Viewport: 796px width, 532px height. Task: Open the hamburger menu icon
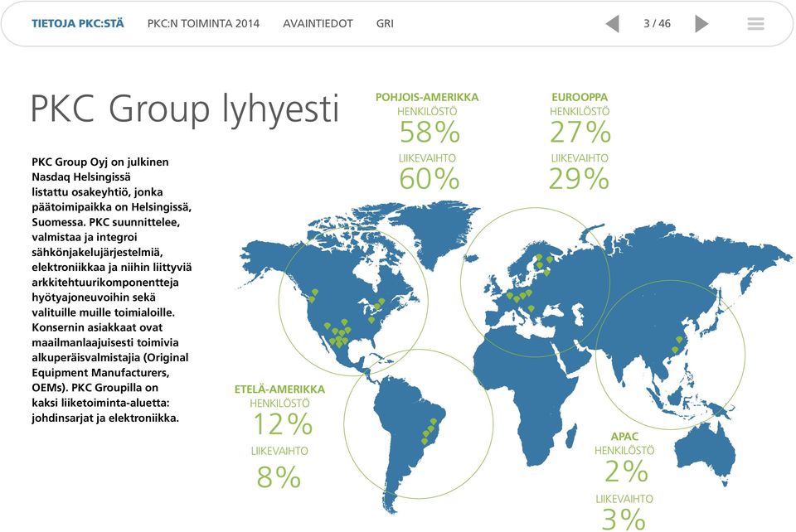pyautogui.click(x=756, y=24)
